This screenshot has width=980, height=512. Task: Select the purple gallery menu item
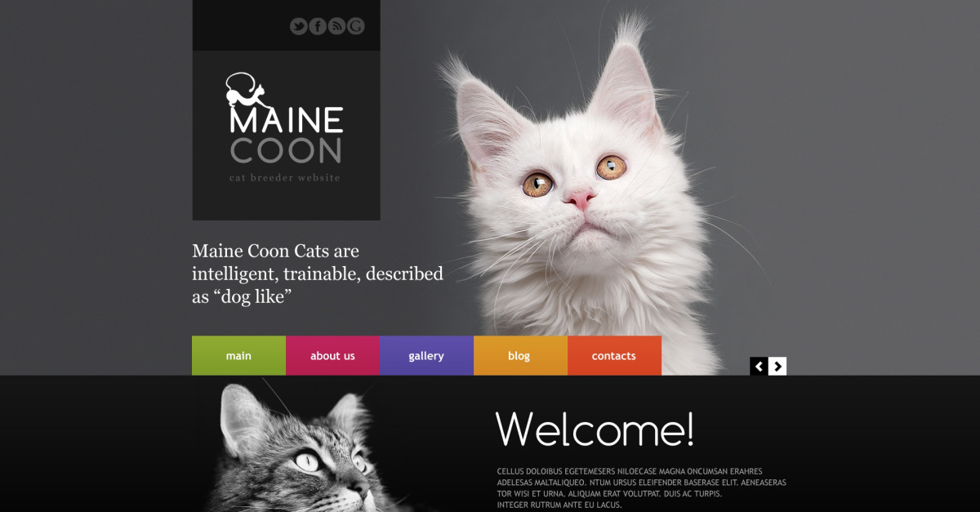click(x=426, y=355)
